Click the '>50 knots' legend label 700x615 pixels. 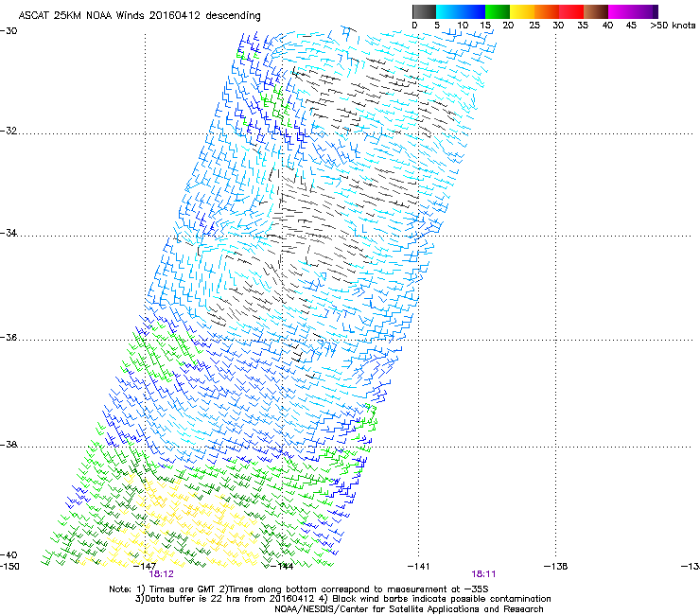pos(673,26)
